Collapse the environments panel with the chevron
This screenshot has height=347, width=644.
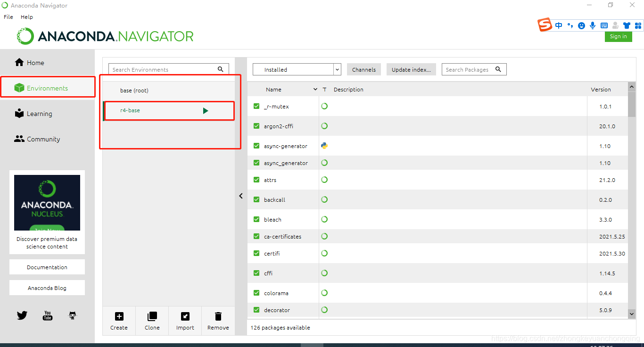241,196
